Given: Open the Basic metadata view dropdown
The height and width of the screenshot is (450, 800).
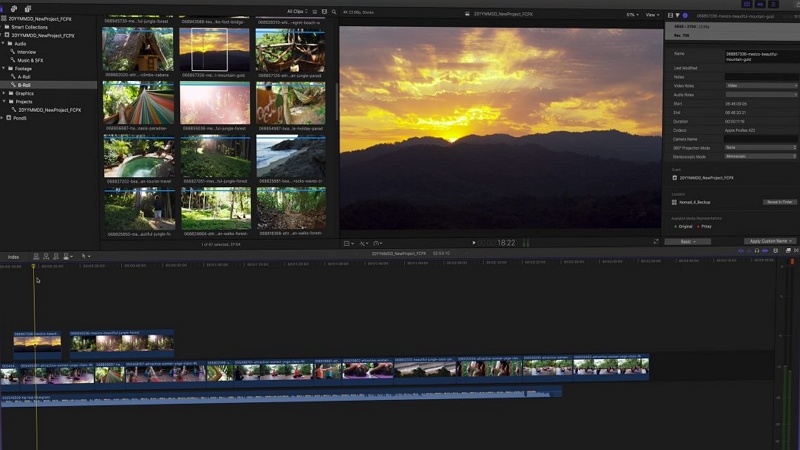Looking at the screenshot, I should [687, 241].
